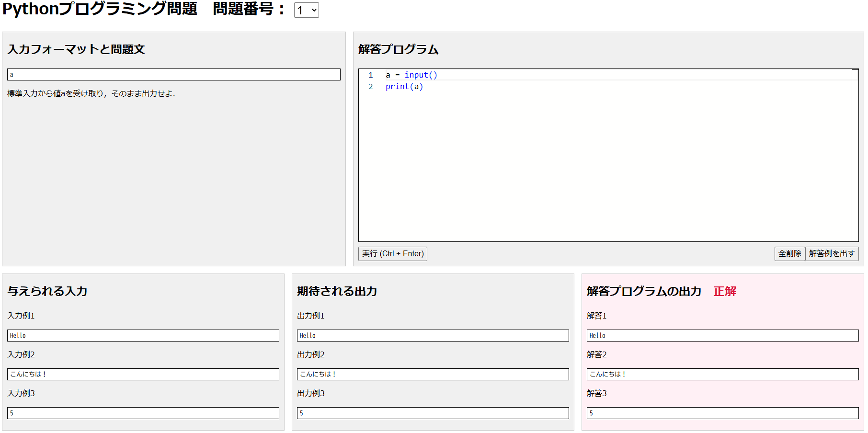This screenshot has width=868, height=433.
Task: Click the 解答3 output field containing 5
Action: pos(723,413)
